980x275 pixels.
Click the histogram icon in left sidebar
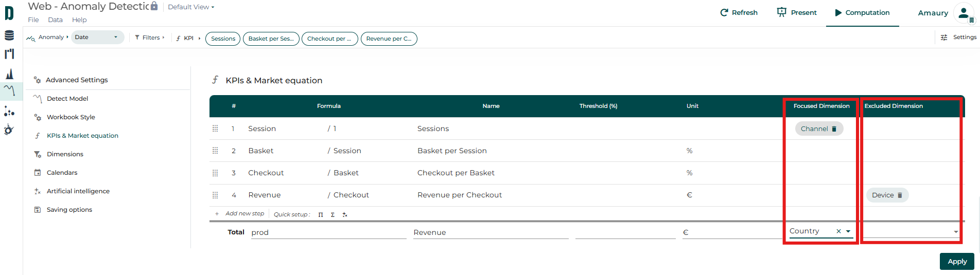click(9, 74)
